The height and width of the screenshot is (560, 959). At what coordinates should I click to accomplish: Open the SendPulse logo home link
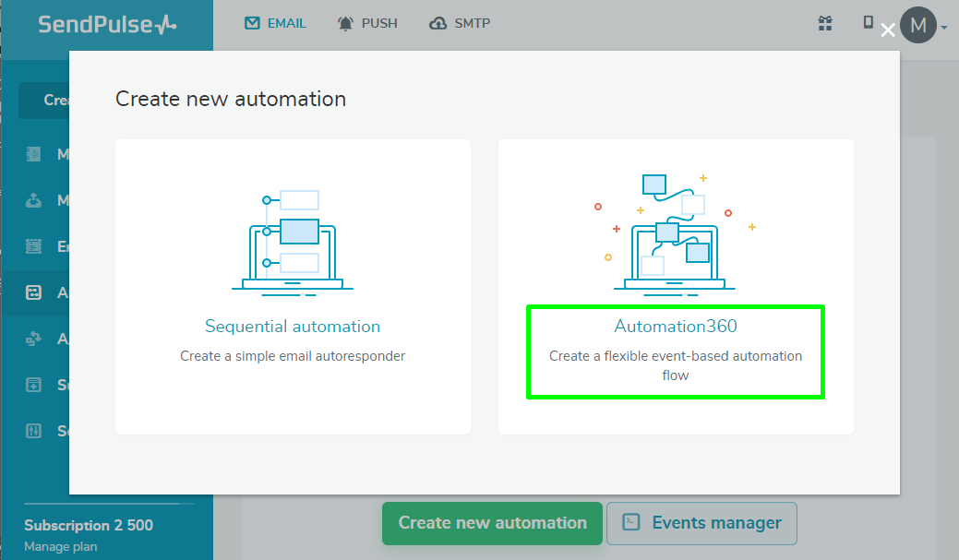[107, 25]
